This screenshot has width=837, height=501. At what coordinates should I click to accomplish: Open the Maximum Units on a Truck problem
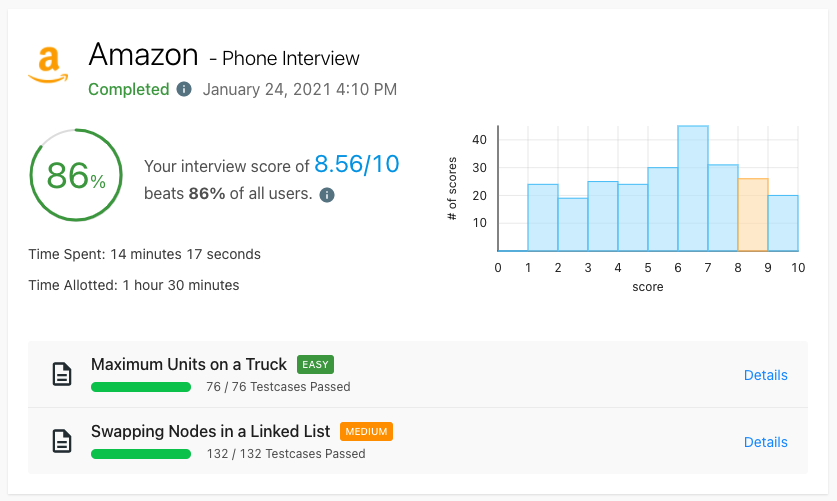click(x=189, y=364)
